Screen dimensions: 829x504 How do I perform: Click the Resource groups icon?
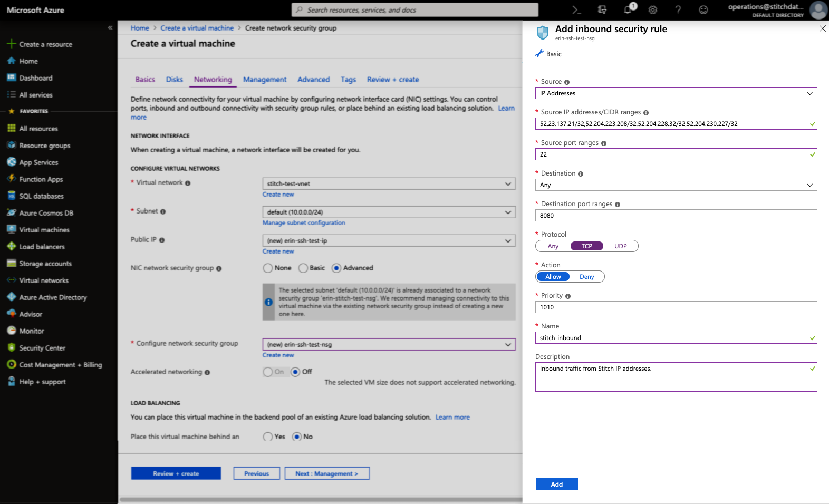[x=12, y=145]
